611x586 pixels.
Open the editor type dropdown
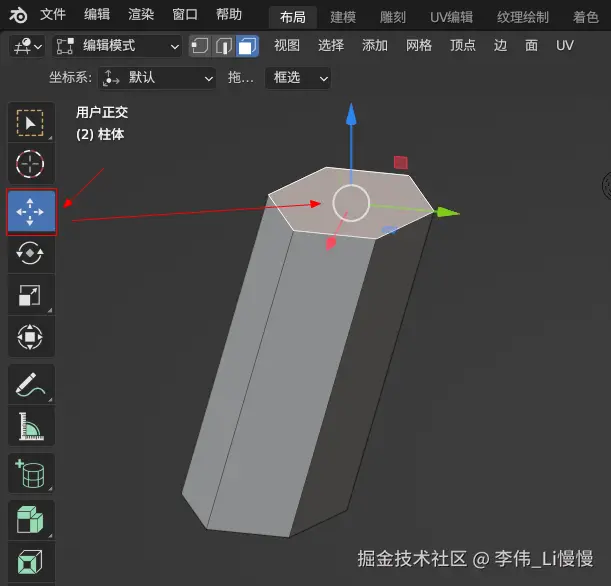point(27,46)
